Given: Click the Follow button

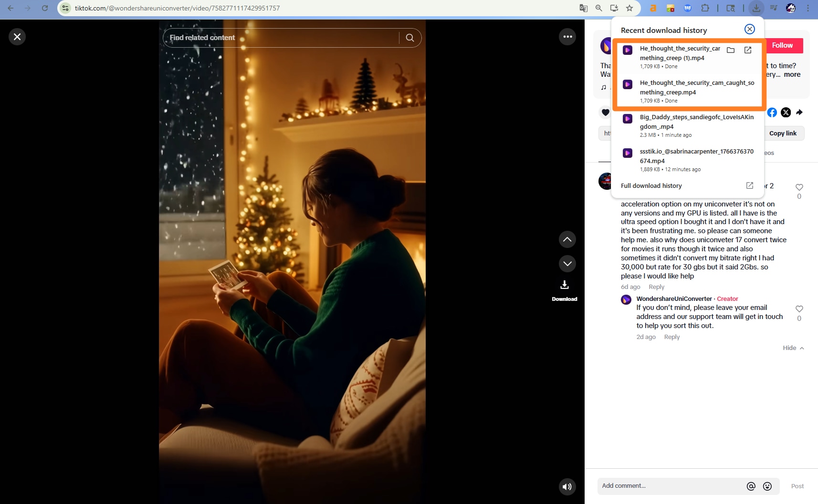Looking at the screenshot, I should point(783,45).
